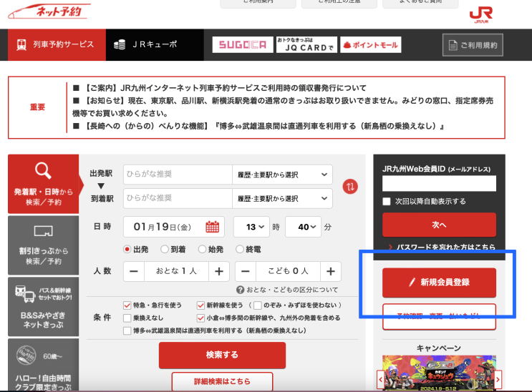Viewport: 532px width, 392px height.
Task: Select the 終電 radio button
Action: (x=240, y=249)
